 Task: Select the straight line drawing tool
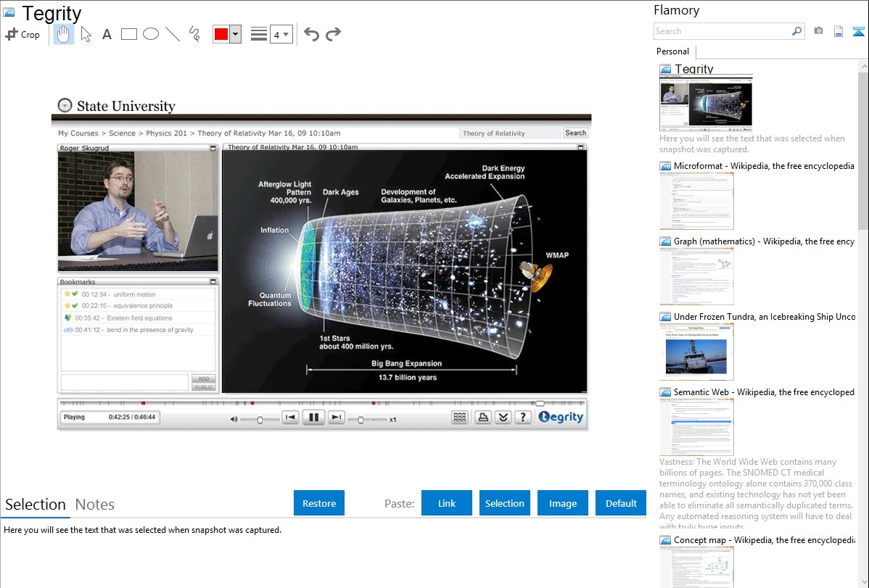pyautogui.click(x=173, y=34)
